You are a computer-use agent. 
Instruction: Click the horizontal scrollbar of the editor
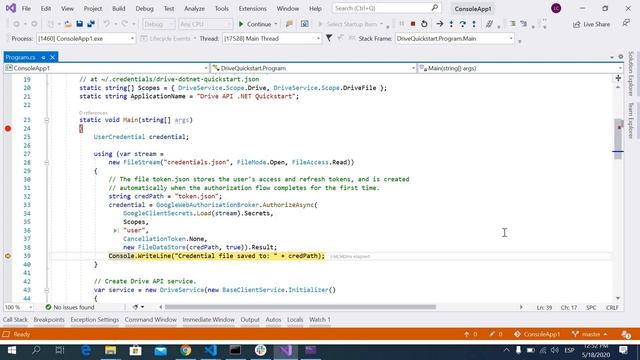pos(300,307)
